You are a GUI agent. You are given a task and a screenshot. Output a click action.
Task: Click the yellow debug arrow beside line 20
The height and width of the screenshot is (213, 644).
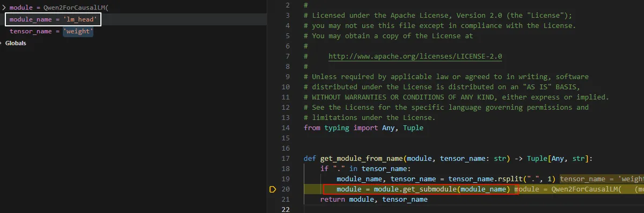coord(273,189)
